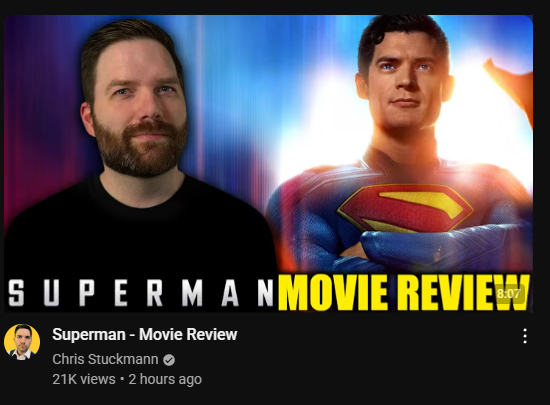
Task: Open the three-dot more options menu
Action: pos(525,336)
